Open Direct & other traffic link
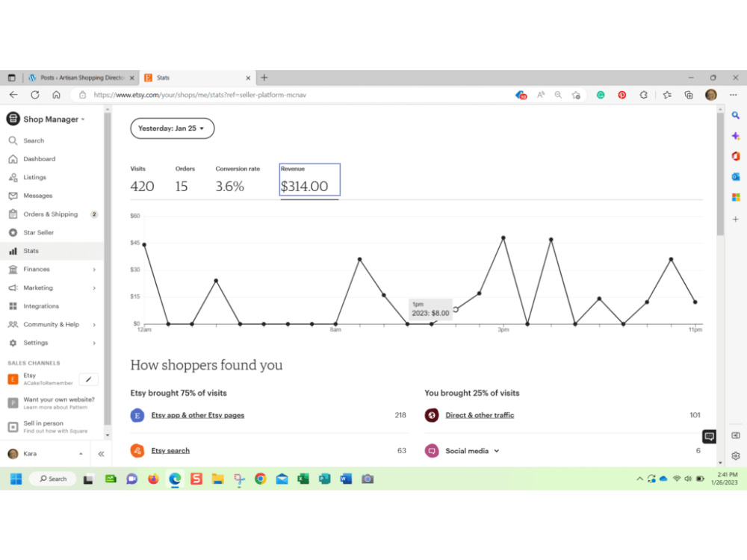Image resolution: width=747 pixels, height=560 pixels. [480, 415]
